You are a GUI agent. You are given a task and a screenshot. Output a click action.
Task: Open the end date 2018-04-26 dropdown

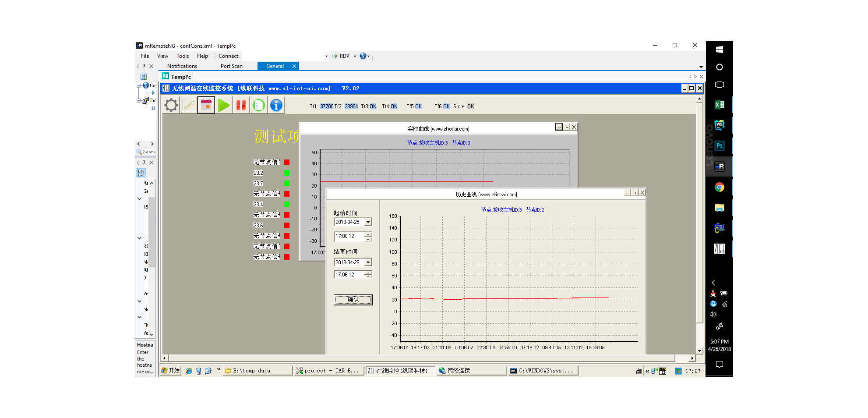coord(368,262)
